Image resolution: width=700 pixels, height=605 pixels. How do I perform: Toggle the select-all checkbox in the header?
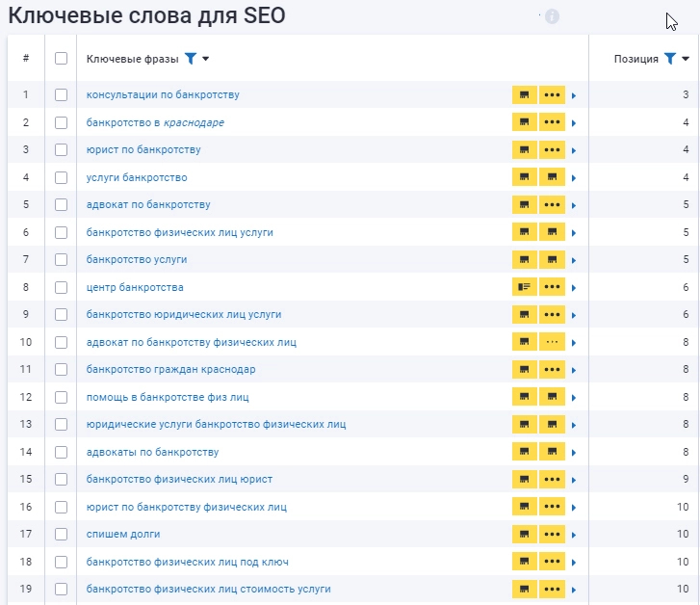62,59
